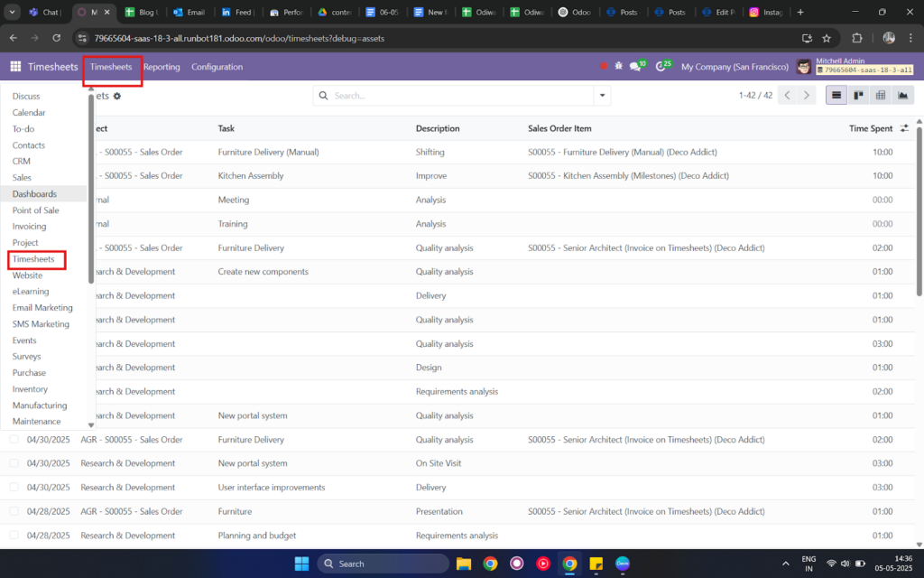924x578 pixels.
Task: Bookmark this page with the star icon
Action: (827, 38)
